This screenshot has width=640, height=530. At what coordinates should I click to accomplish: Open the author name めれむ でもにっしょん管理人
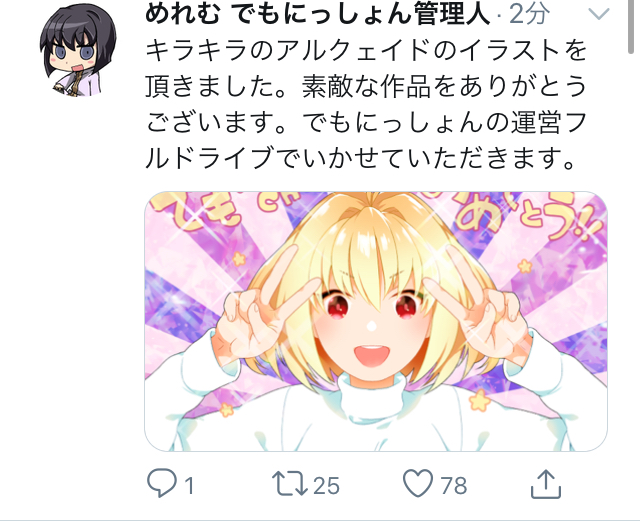[318, 14]
